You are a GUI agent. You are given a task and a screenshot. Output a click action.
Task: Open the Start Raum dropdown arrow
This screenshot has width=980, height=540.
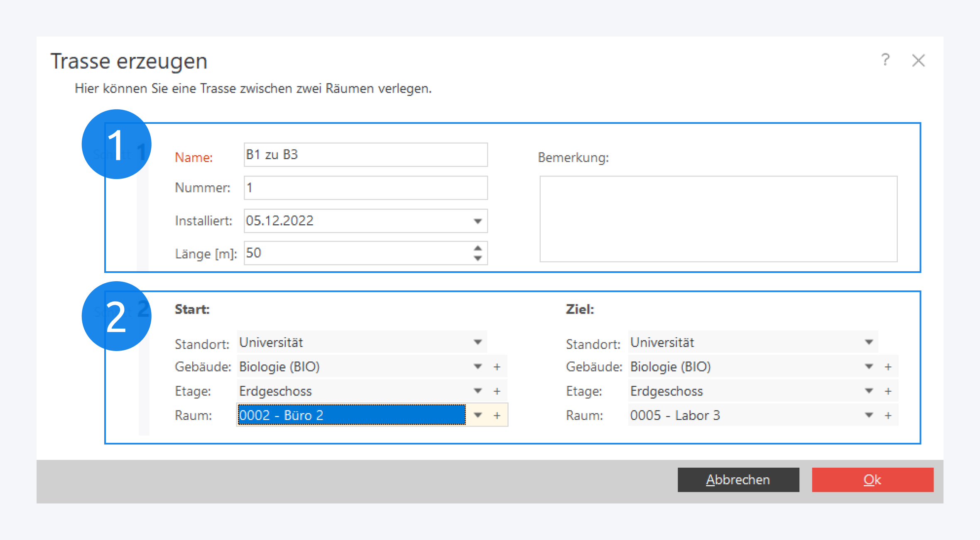[478, 415]
